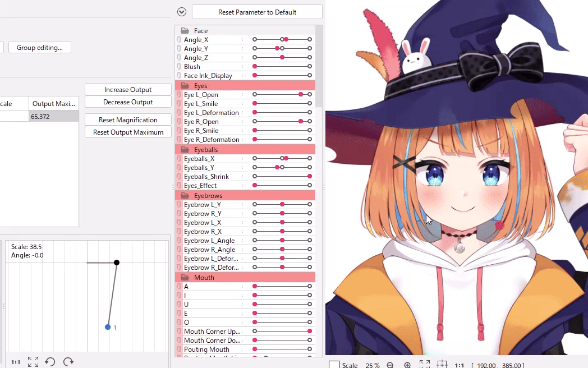The height and width of the screenshot is (368, 588).
Task: Toggle the small icon beside Eyebrow L_Y
Action: pyautogui.click(x=179, y=205)
